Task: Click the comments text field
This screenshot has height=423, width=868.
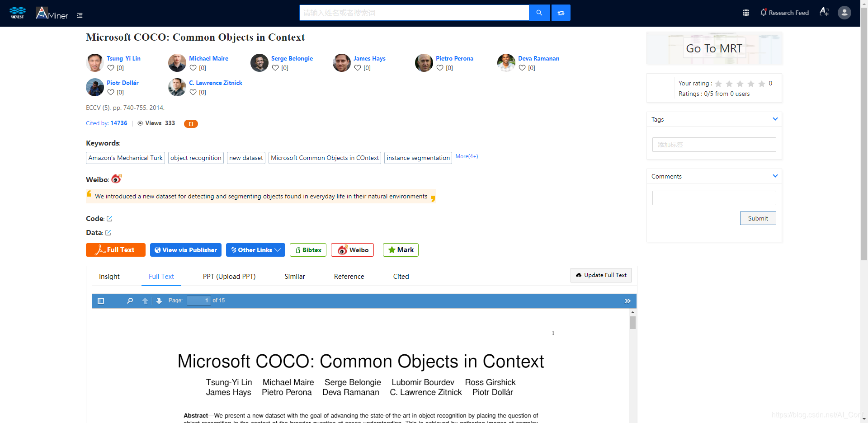Action: click(714, 198)
